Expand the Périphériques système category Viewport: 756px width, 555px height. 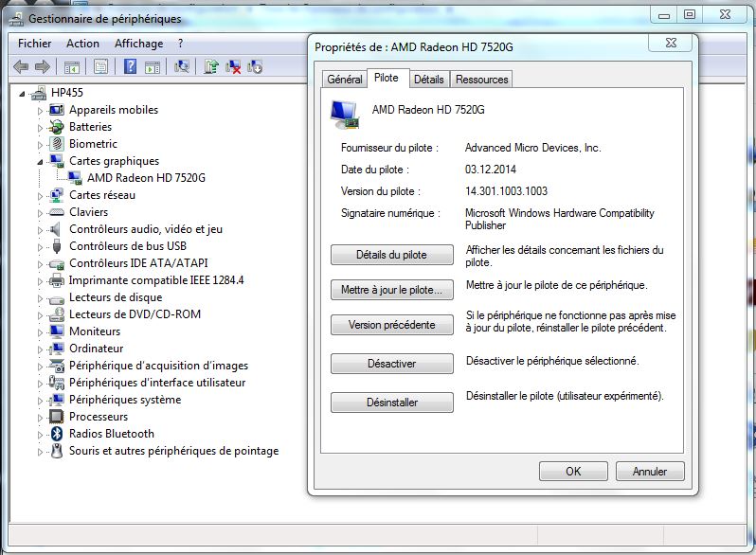click(x=40, y=401)
